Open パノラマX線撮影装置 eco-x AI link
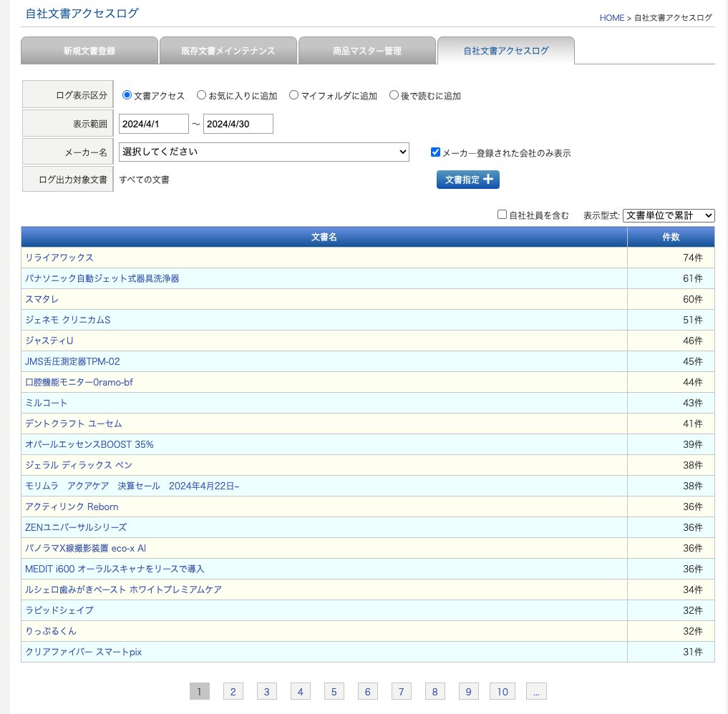The width and height of the screenshot is (728, 714). click(x=85, y=548)
